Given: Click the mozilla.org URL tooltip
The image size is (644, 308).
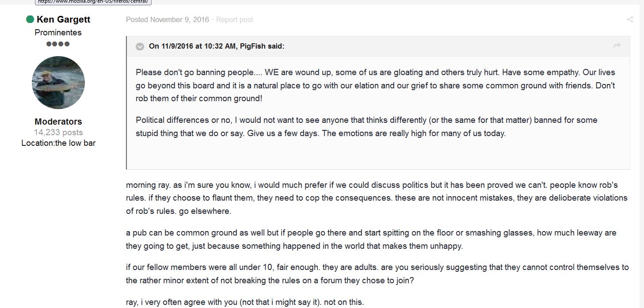Looking at the screenshot, I should [93, 2].
